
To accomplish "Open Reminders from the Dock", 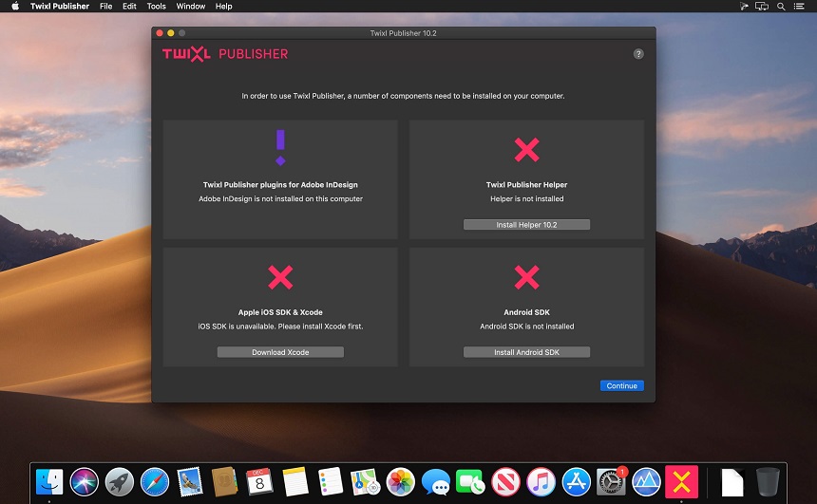I will click(x=330, y=481).
